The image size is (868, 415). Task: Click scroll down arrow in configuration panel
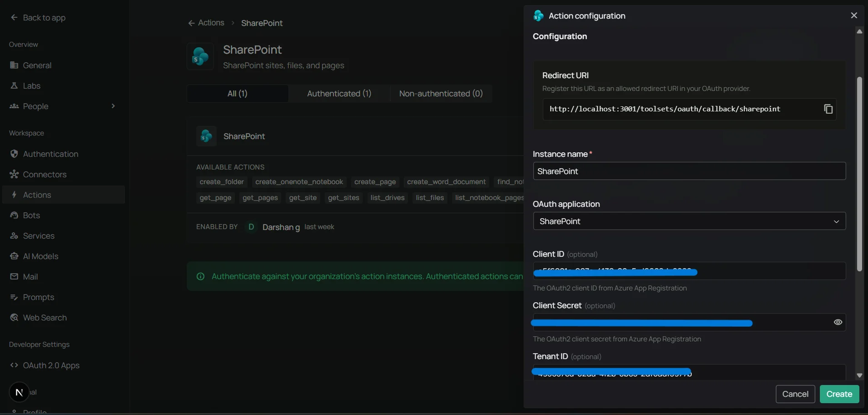pos(859,375)
